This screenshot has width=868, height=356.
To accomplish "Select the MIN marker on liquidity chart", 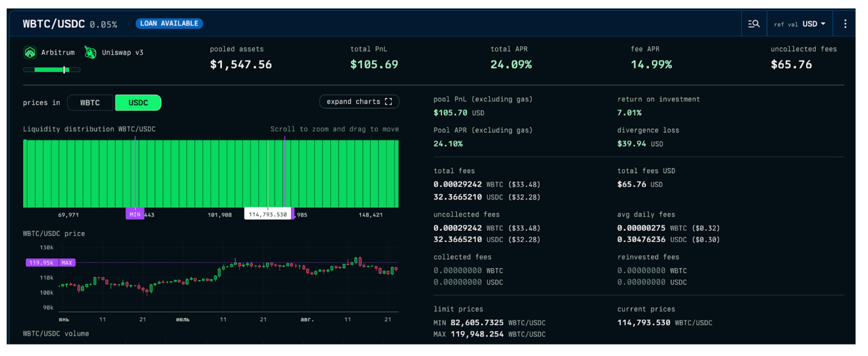I will click(135, 214).
